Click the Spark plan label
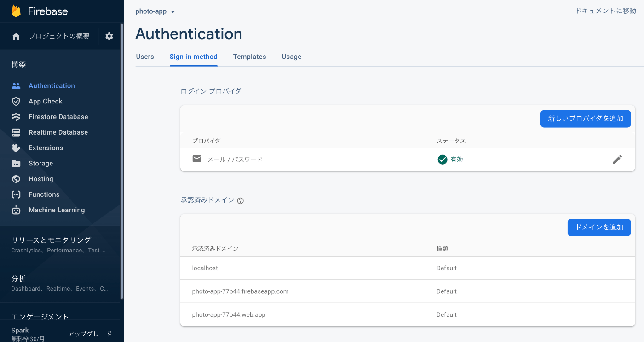The height and width of the screenshot is (342, 644). tap(20, 330)
